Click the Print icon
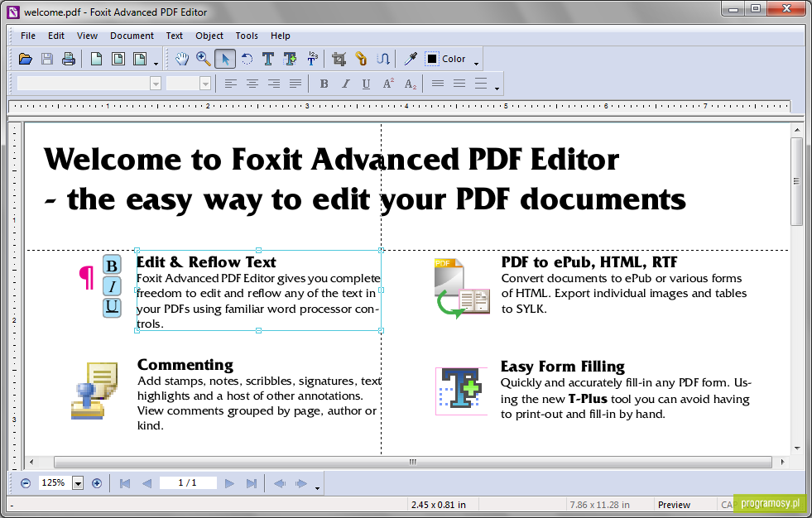The image size is (812, 518). pos(69,59)
